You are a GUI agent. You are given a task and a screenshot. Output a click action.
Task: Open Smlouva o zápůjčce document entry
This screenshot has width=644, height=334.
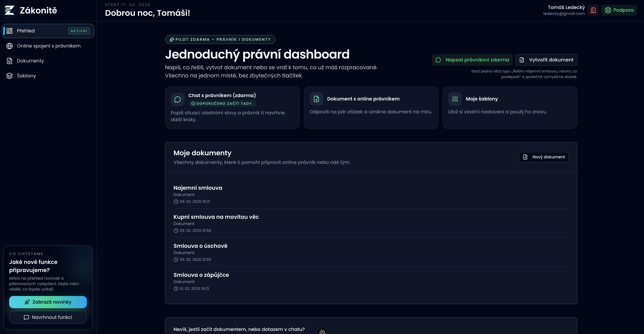pyautogui.click(x=201, y=275)
